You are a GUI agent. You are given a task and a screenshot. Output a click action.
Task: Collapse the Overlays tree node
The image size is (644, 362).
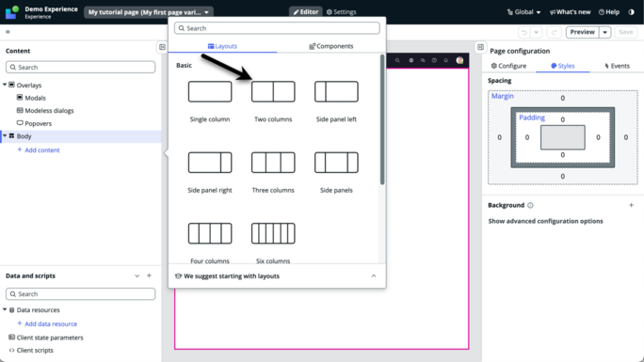[5, 85]
